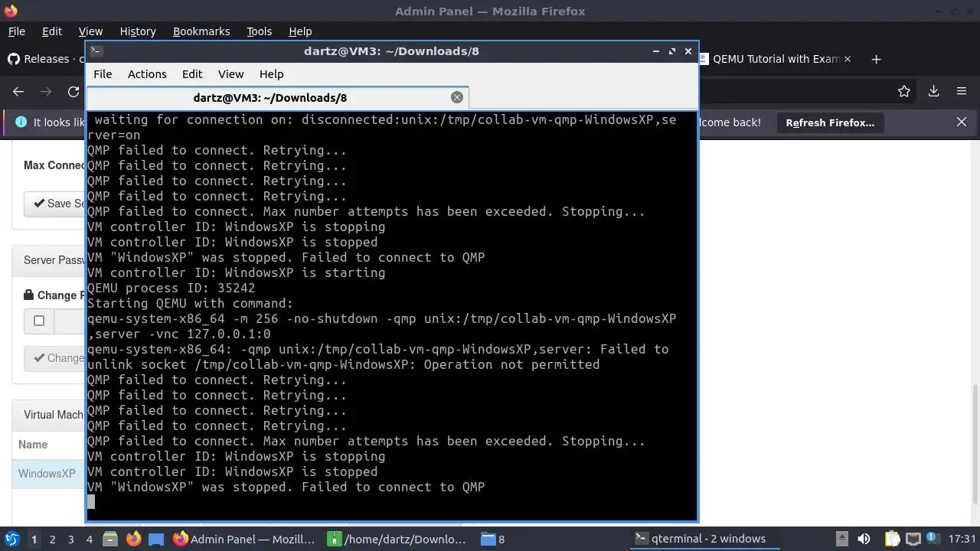Close the dartz@VM3 terminal tab
This screenshot has height=551, width=980.
457,97
